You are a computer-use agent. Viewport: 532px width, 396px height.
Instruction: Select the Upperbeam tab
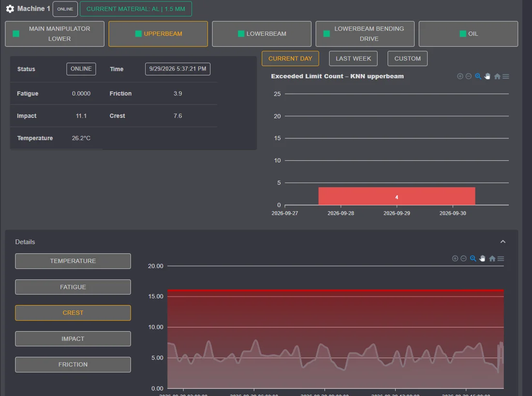coord(158,34)
